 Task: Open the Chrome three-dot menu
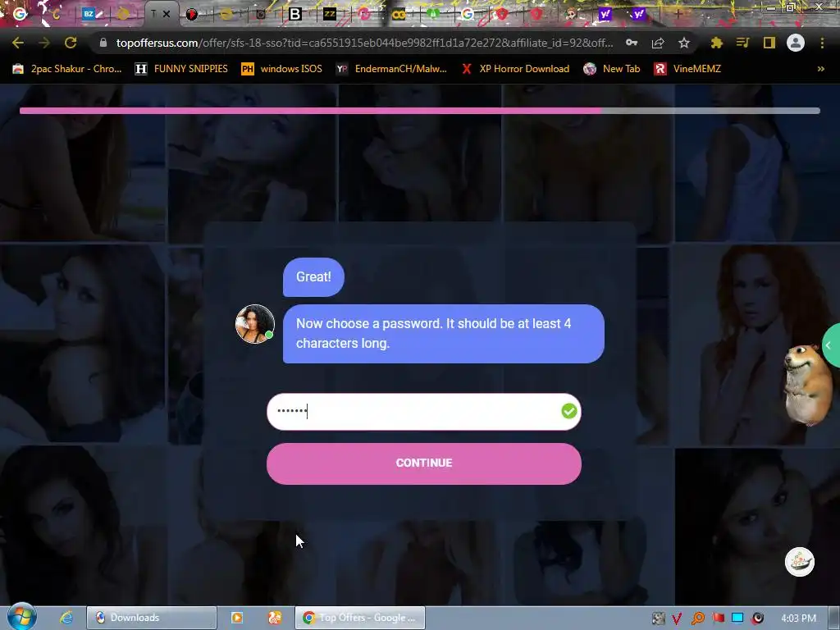(x=822, y=43)
